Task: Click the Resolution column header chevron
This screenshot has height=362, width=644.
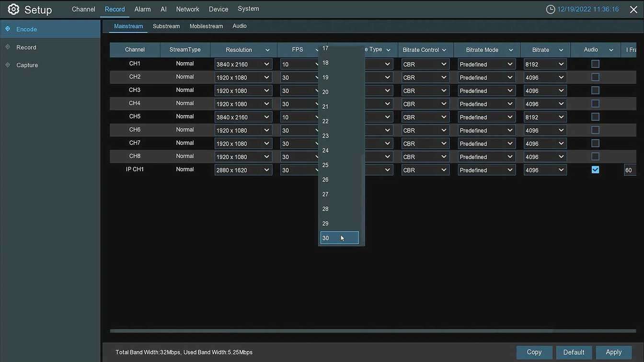Action: tap(267, 50)
